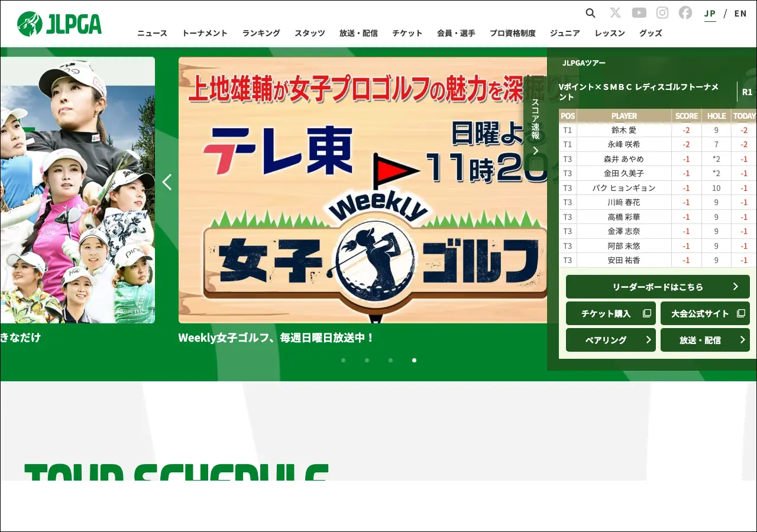
Task: Click the previous slide arrow
Action: [x=167, y=182]
